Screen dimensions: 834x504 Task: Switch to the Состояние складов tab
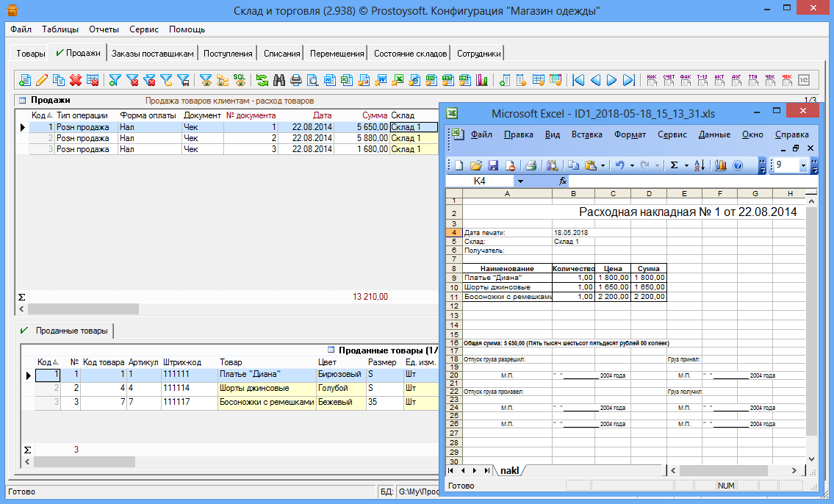click(x=410, y=53)
